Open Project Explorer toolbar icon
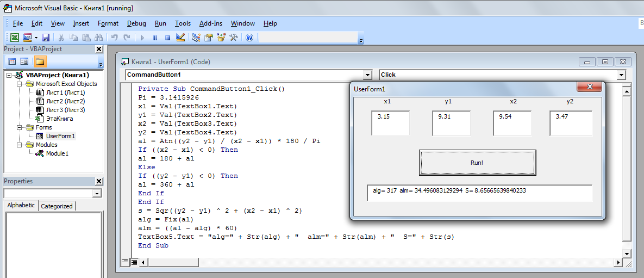Viewport: 644px width, 278px height. [x=196, y=38]
